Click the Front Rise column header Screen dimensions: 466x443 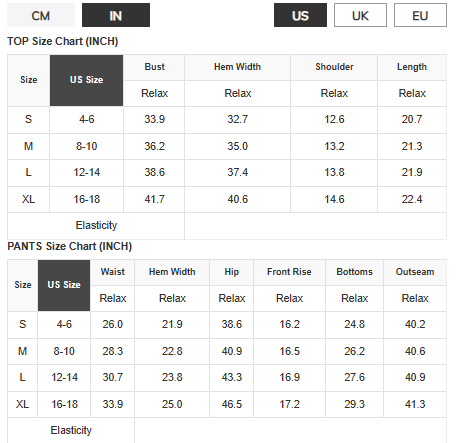(x=289, y=272)
